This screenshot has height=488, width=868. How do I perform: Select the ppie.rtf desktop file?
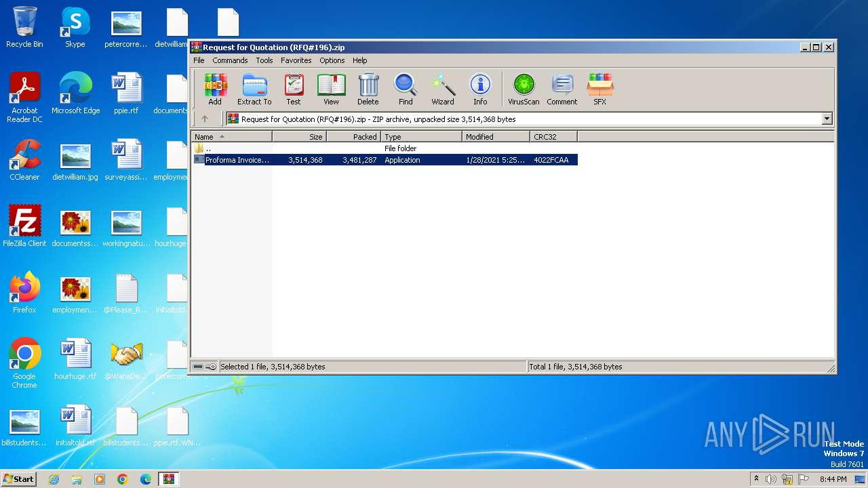126,94
